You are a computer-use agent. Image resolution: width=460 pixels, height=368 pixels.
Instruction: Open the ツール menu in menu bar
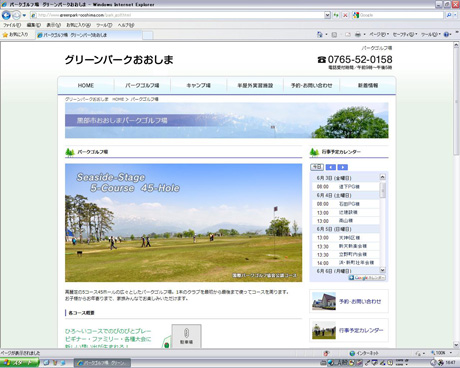[104, 25]
